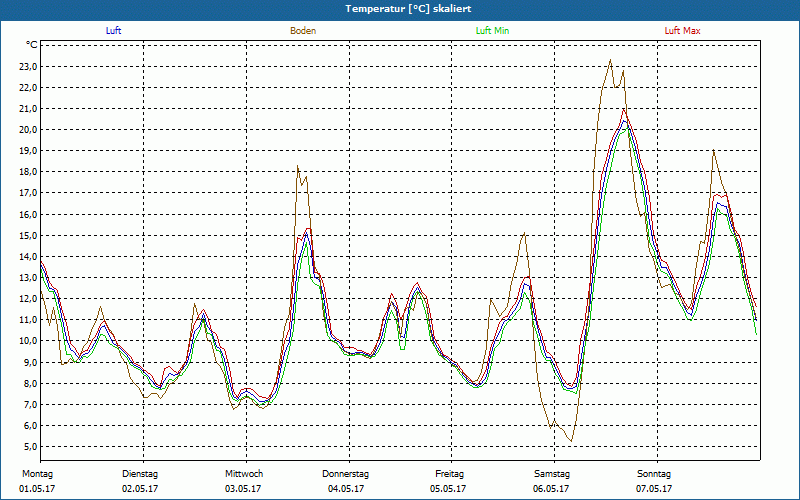This screenshot has width=800, height=500.
Task: Click the '07.05.17' date label
Action: 654,489
